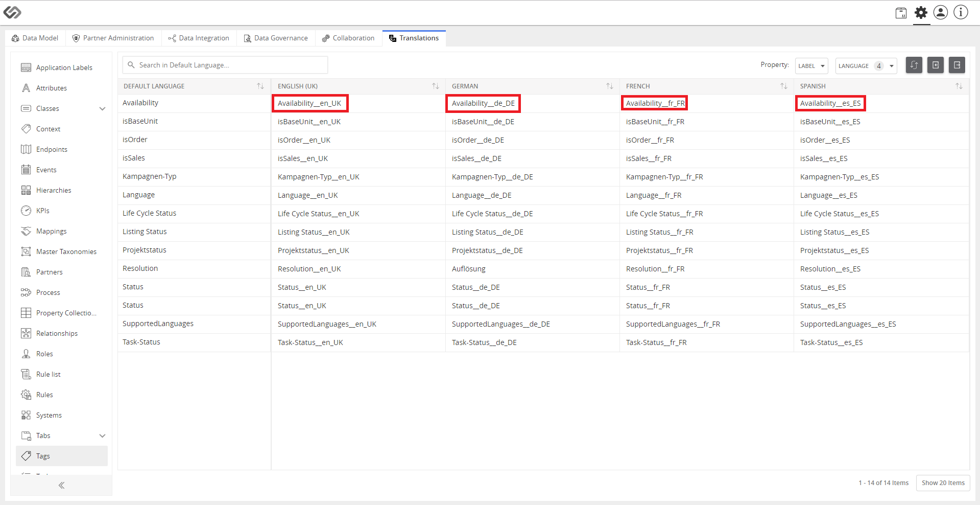Open Rule list in the sidebar
The width and height of the screenshot is (980, 505).
tap(62, 374)
